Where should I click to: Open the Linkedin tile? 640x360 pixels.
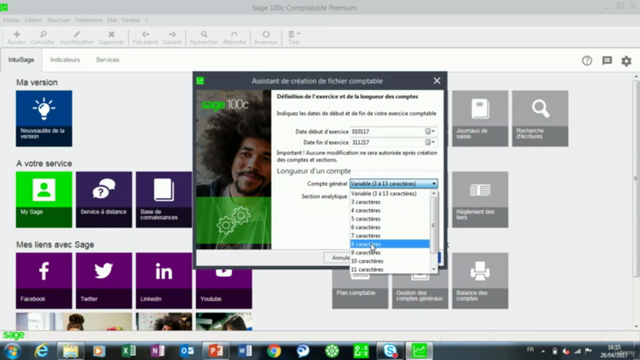[164, 280]
